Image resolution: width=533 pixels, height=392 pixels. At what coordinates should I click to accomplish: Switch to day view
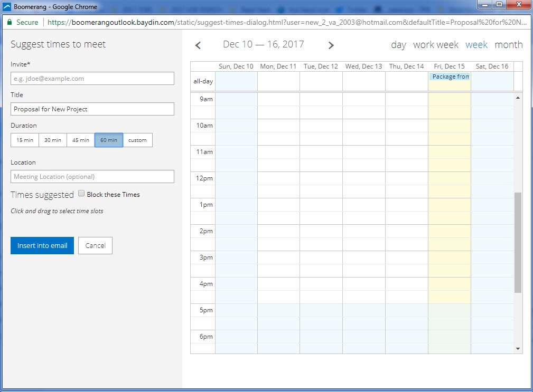point(398,45)
